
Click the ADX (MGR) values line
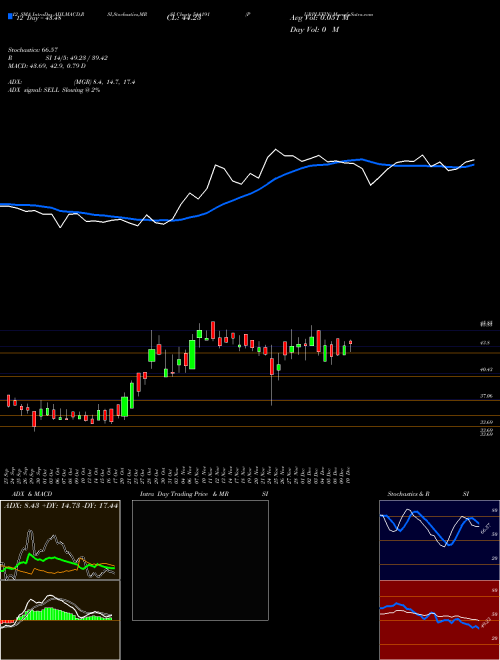(72, 82)
